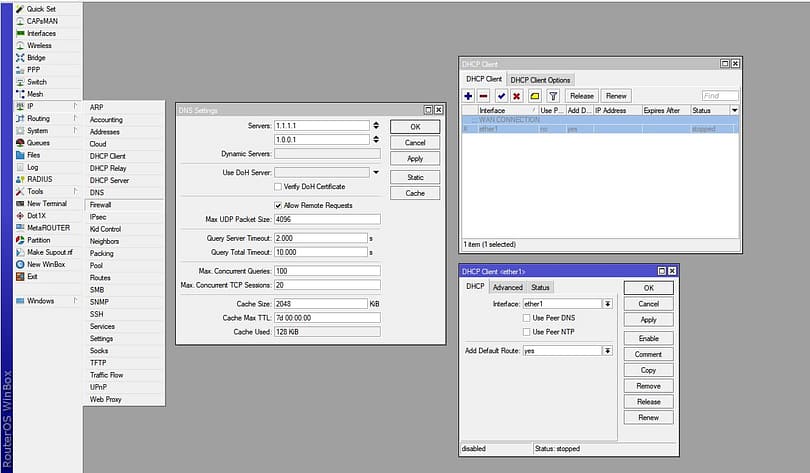Click the Bridge sidebar icon
810x473 pixels.
[20, 57]
